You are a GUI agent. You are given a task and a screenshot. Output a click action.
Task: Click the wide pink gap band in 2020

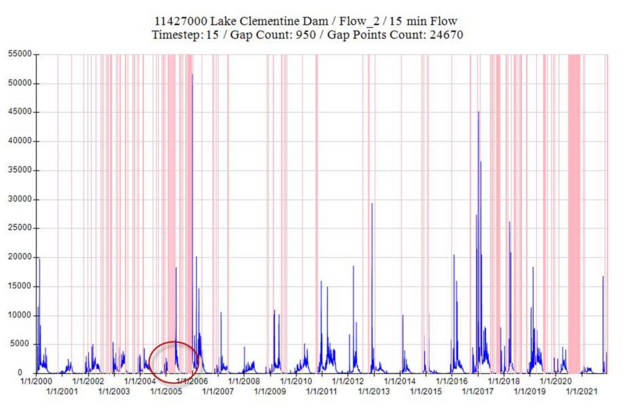tap(574, 213)
